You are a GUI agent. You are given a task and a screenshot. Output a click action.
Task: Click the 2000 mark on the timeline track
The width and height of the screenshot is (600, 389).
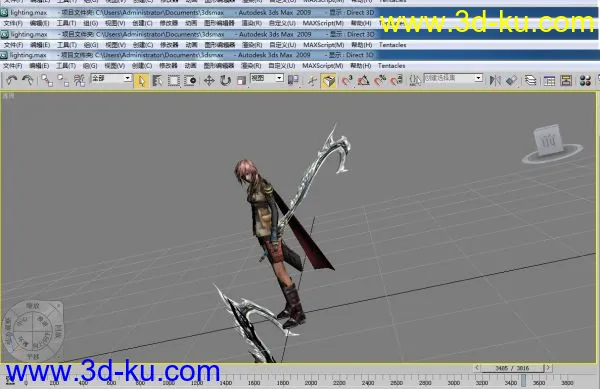[x=311, y=382]
